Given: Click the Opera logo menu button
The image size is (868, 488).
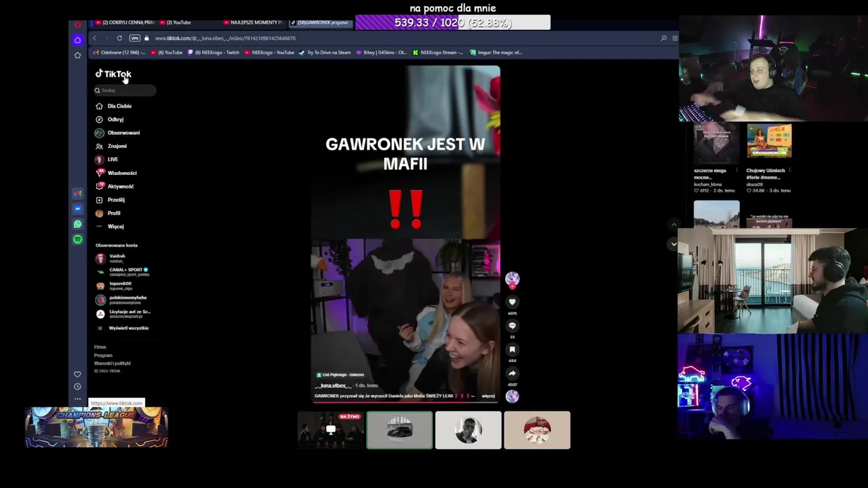Looking at the screenshot, I should coord(77,24).
